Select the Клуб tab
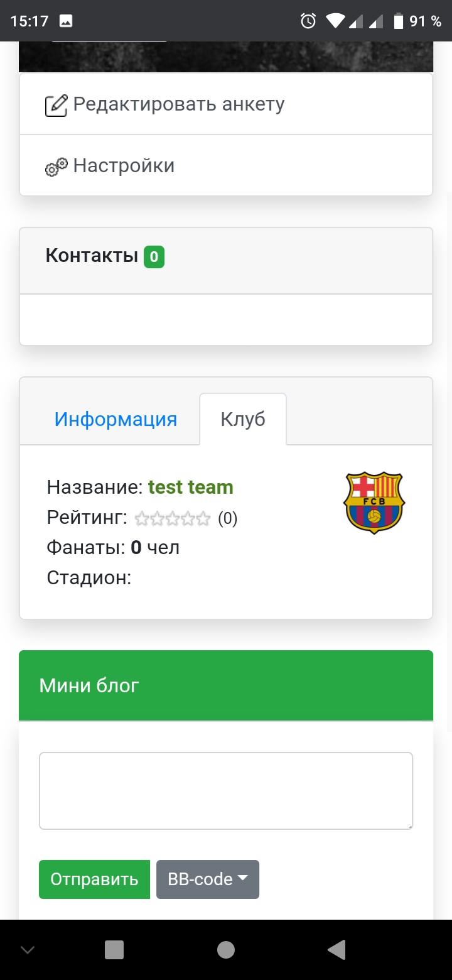 point(243,419)
